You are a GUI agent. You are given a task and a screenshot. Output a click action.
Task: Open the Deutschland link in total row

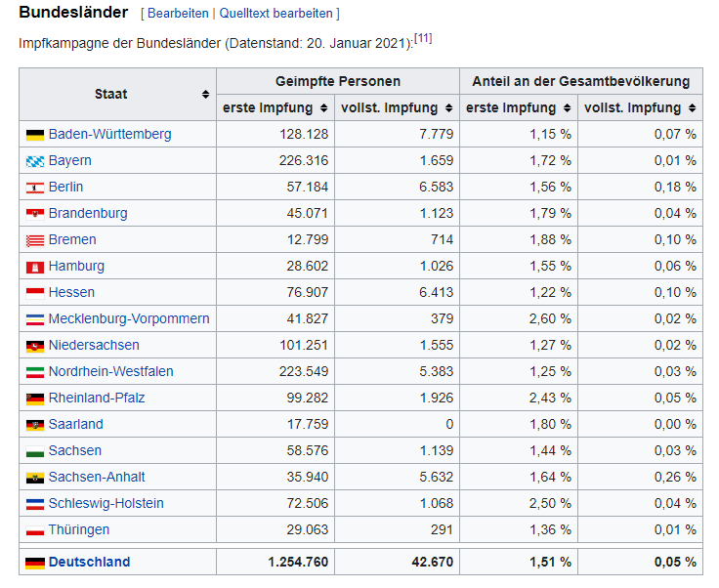tap(89, 563)
